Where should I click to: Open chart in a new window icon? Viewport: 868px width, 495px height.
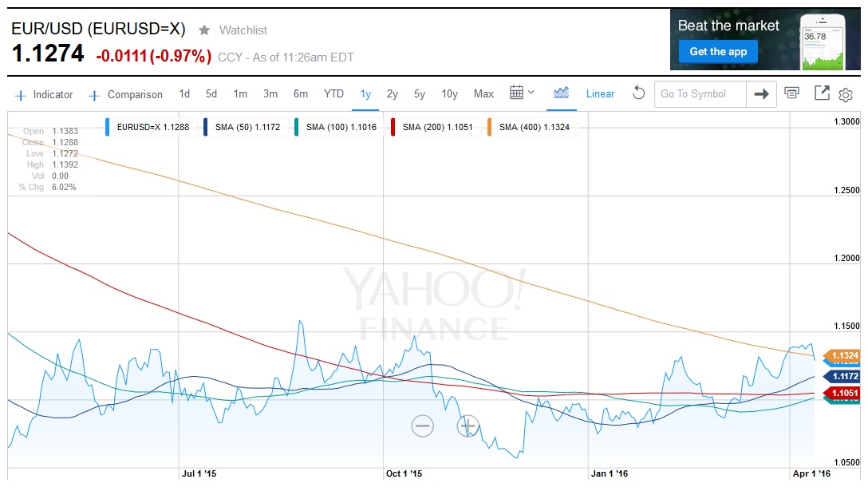(822, 93)
